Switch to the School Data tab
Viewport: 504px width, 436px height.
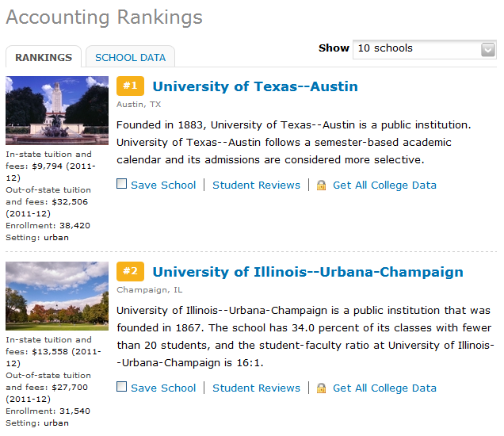(130, 57)
